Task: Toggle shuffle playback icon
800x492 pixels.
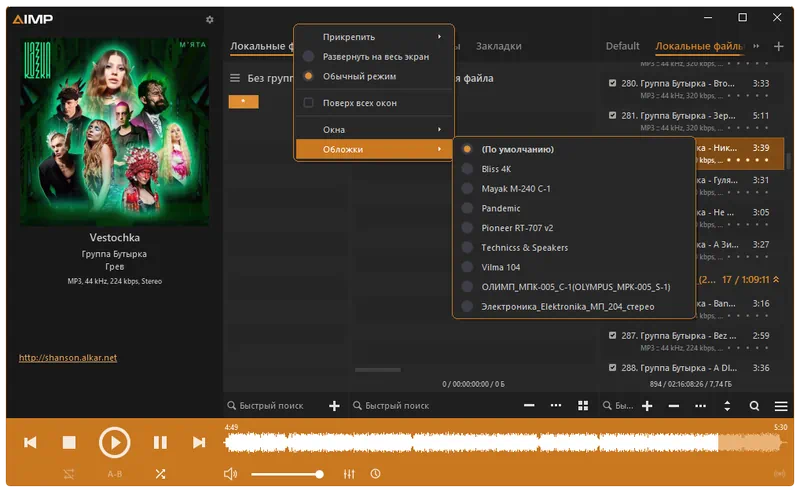Action: click(160, 474)
